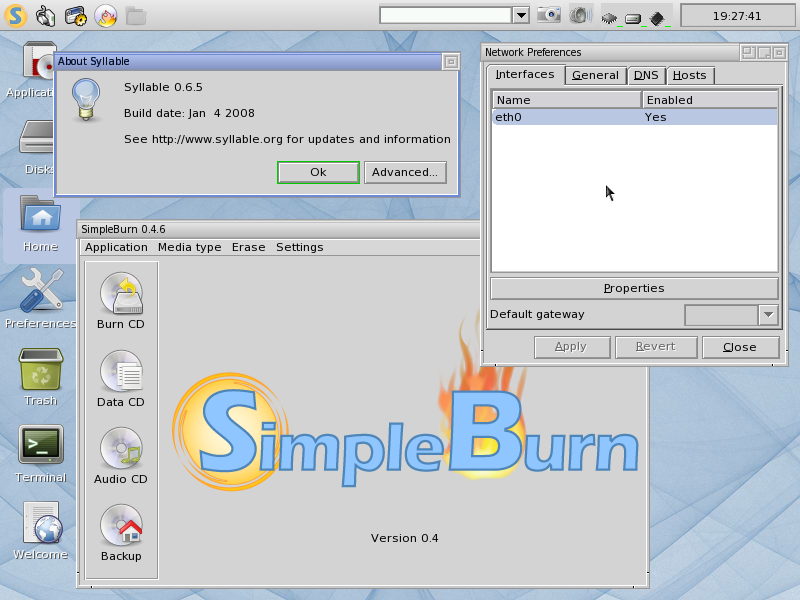Click the 'Yes' value in eth0 row
This screenshot has height=600, width=800.
(x=656, y=117)
